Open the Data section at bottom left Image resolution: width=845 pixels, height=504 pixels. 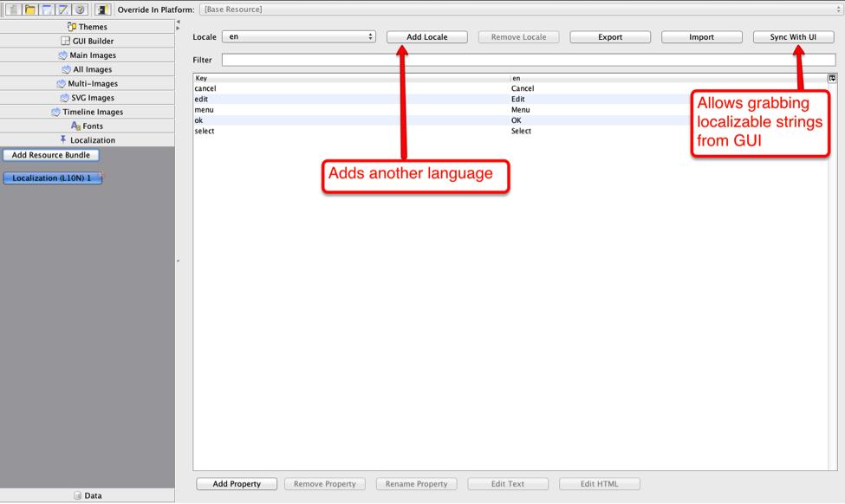pyautogui.click(x=86, y=494)
